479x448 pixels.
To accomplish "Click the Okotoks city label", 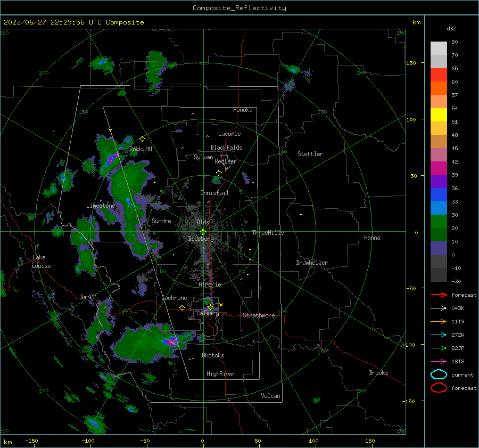I will tap(213, 355).
